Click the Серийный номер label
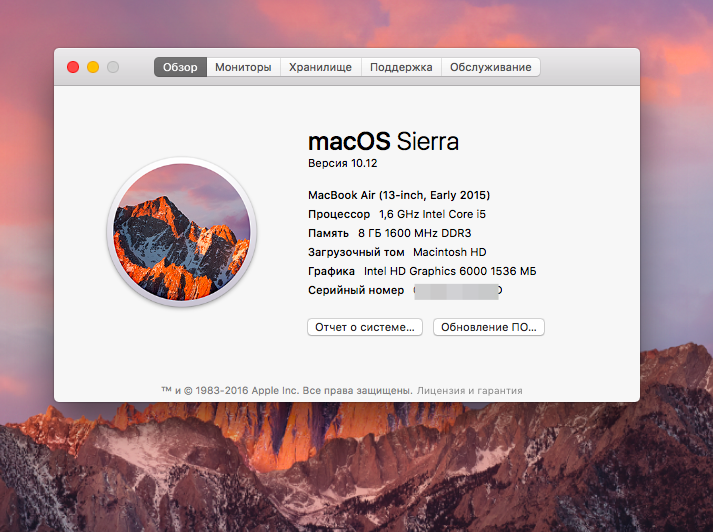 356,290
